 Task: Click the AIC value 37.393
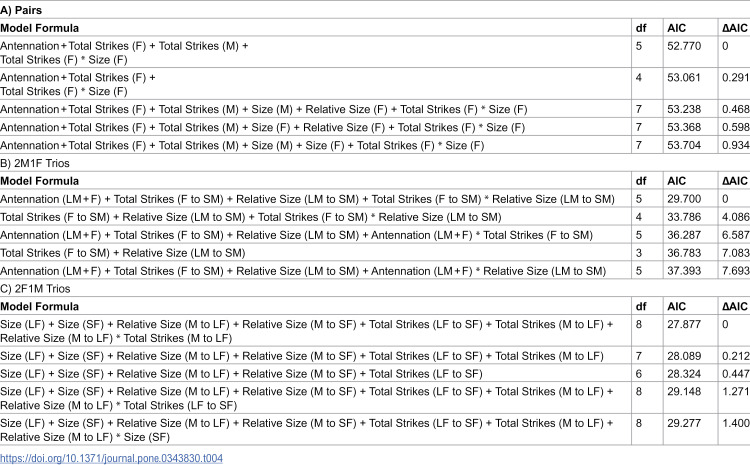tap(684, 271)
